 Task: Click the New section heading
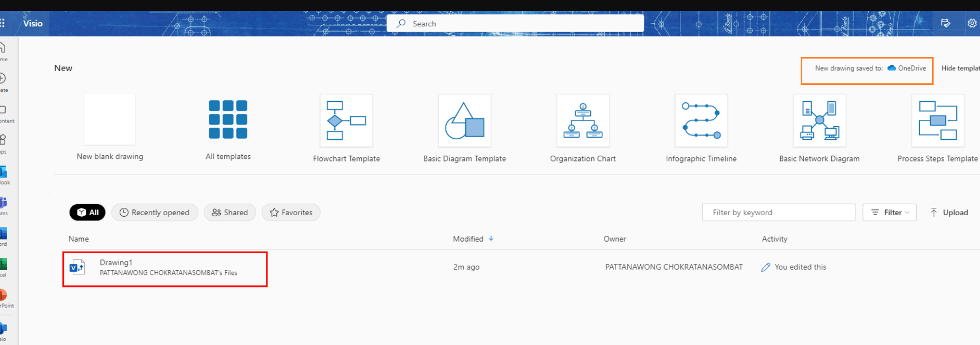pos(63,68)
